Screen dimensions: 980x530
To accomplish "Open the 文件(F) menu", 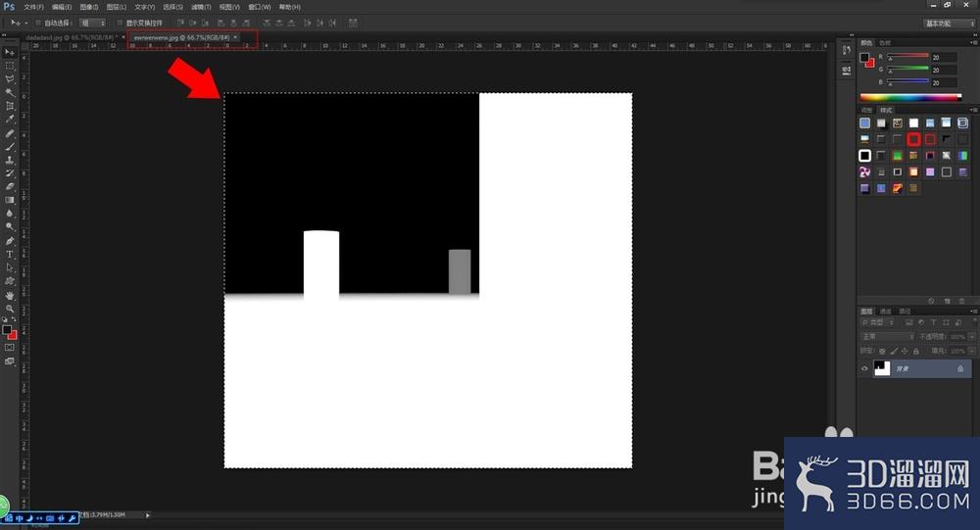I will [33, 7].
